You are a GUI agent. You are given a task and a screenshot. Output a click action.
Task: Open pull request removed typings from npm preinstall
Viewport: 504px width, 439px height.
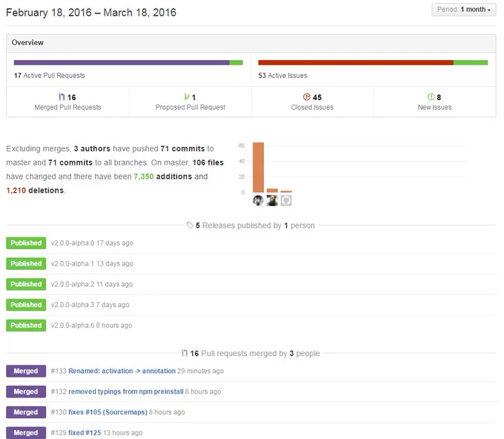126,392
